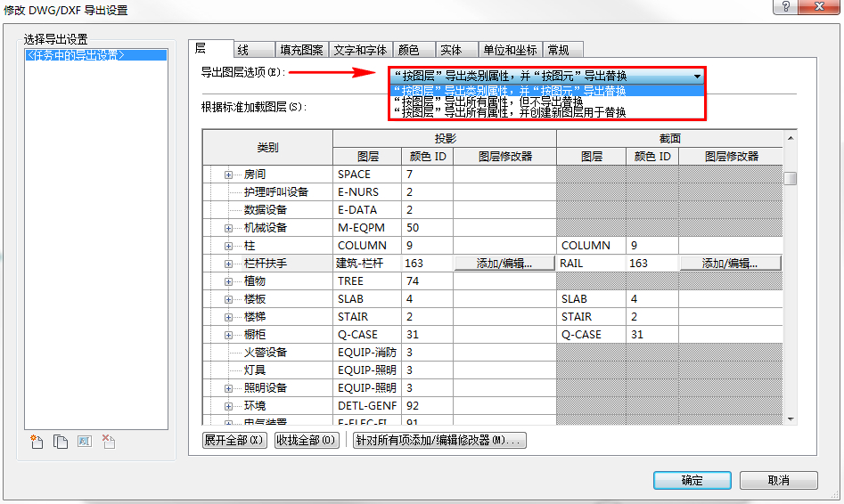The image size is (844, 504).
Task: Click section Q-CASE layer cell
Action: pos(591,335)
